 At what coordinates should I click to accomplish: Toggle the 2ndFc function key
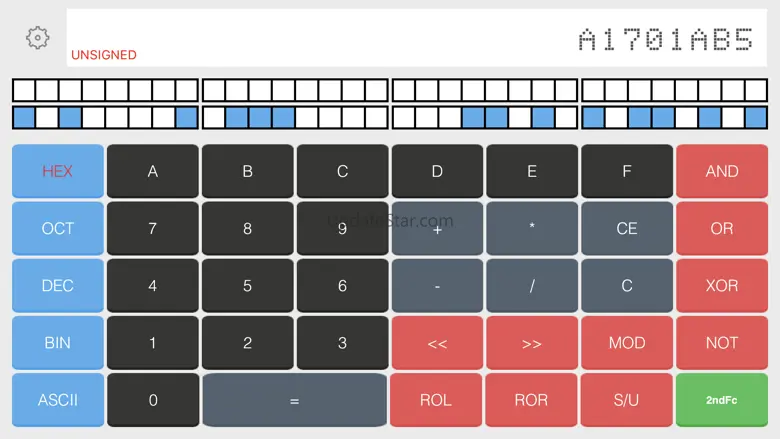click(721, 400)
